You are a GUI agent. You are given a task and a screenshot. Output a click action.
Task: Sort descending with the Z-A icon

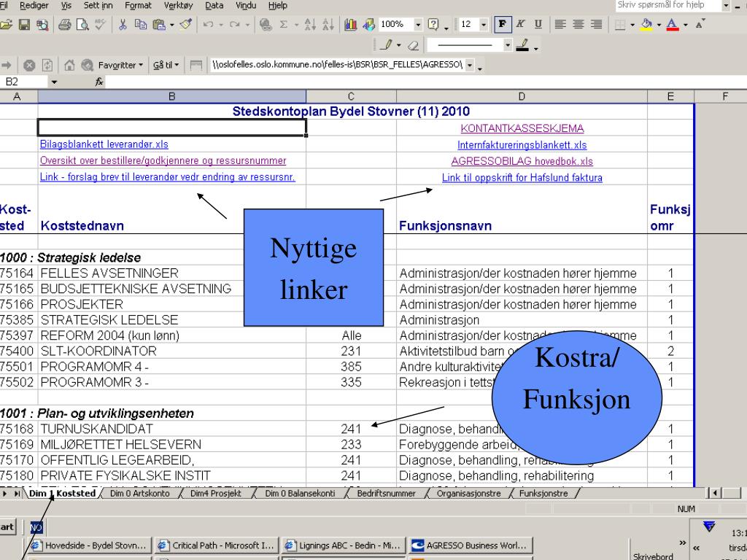click(x=328, y=24)
